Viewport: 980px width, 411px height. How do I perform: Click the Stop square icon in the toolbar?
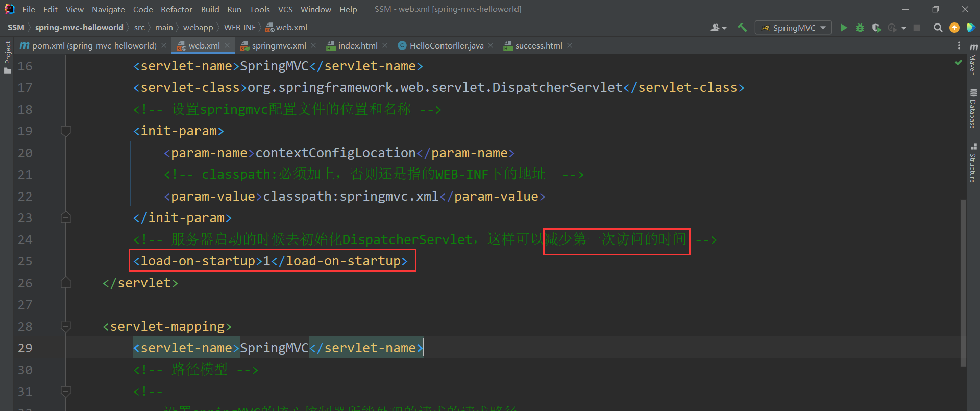tap(917, 28)
